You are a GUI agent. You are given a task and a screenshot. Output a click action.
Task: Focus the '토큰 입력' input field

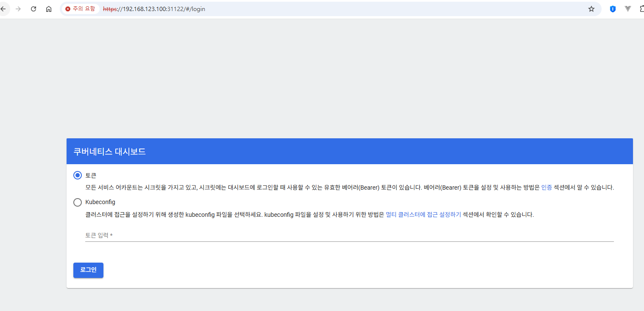click(x=349, y=235)
